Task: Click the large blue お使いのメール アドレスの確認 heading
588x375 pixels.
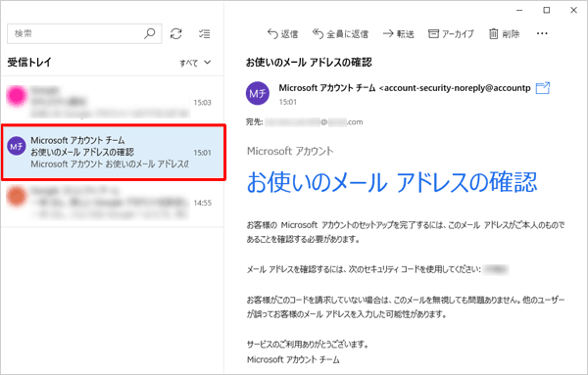Action: tap(392, 182)
